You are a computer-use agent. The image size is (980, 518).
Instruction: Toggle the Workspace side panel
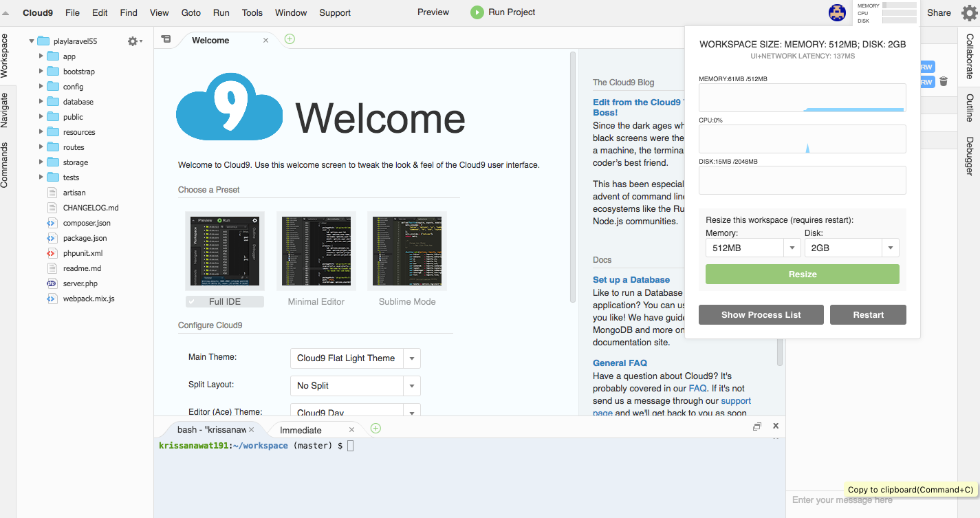(x=5, y=56)
